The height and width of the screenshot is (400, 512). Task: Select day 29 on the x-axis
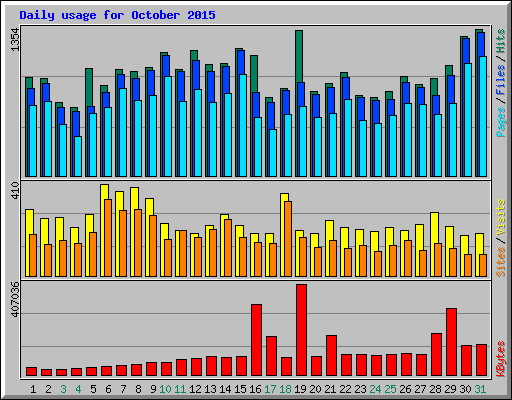tap(450, 389)
